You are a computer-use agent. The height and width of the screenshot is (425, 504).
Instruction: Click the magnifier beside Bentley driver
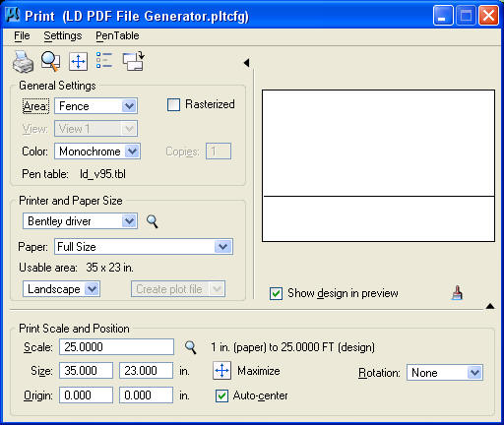[x=152, y=221]
